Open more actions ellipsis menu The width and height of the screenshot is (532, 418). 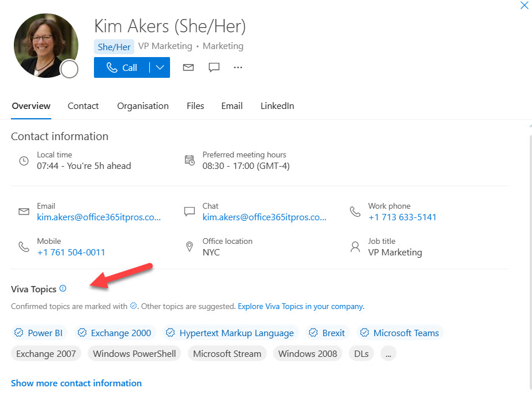(x=238, y=67)
